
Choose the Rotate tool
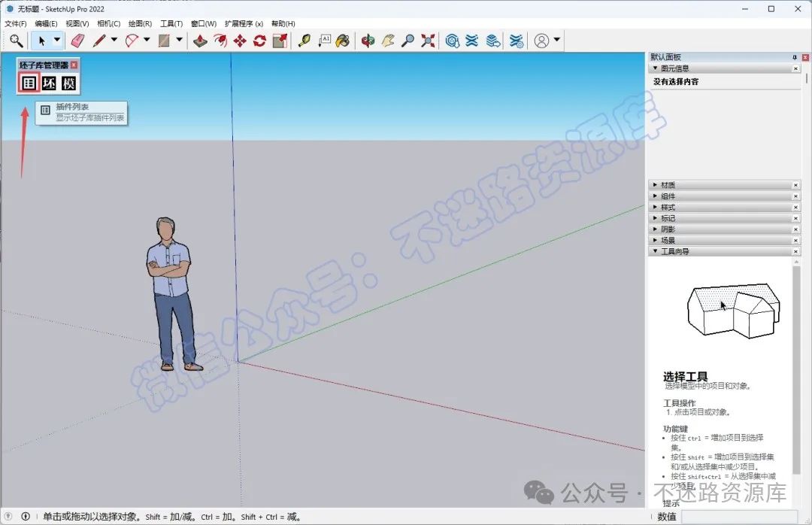pyautogui.click(x=259, y=41)
